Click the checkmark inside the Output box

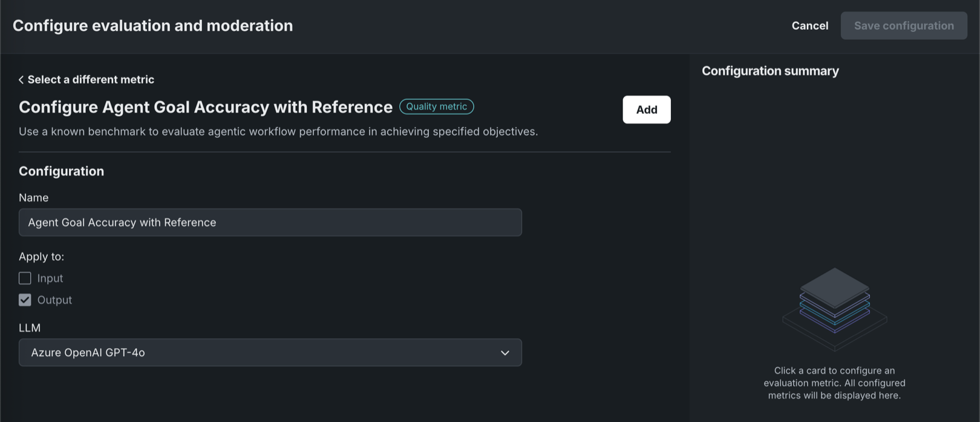[25, 300]
